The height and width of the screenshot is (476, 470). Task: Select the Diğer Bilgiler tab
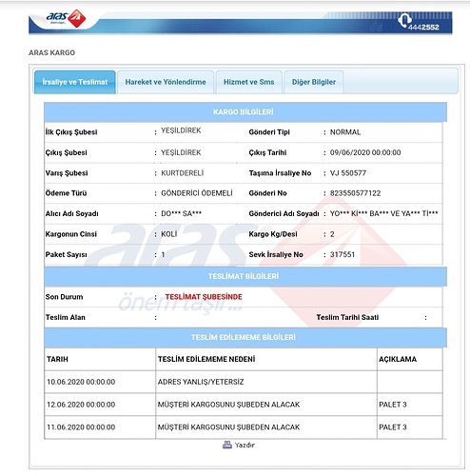point(314,82)
